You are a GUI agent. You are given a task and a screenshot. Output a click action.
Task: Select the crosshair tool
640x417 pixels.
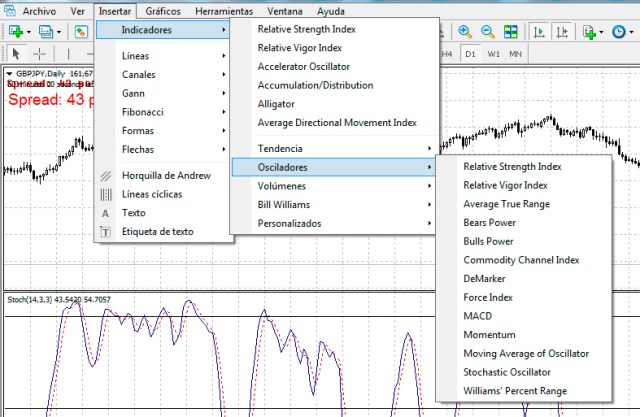(x=40, y=54)
